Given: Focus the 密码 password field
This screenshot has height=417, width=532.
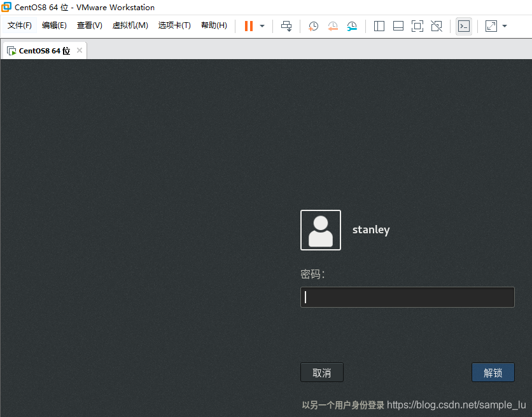Looking at the screenshot, I should pos(407,297).
